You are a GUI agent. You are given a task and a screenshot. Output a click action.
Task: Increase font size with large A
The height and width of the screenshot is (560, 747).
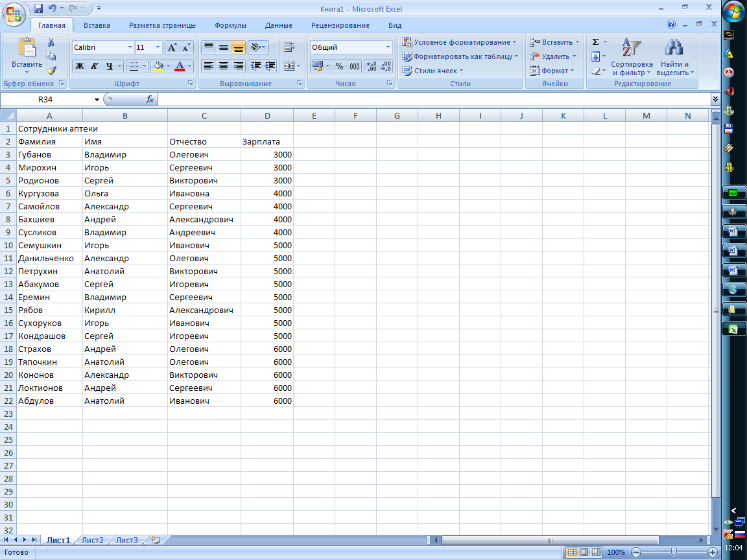(172, 47)
